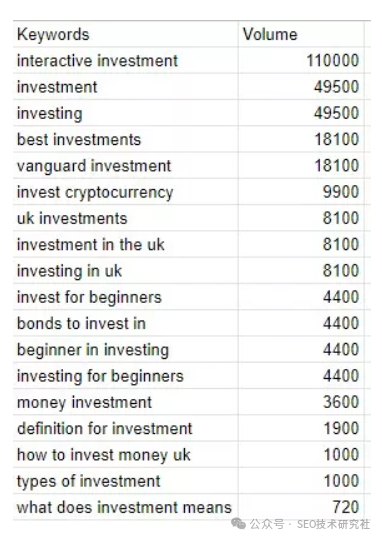The height and width of the screenshot is (539, 382).
Task: Select 'how to invest money uk' cell
Action: click(x=125, y=455)
